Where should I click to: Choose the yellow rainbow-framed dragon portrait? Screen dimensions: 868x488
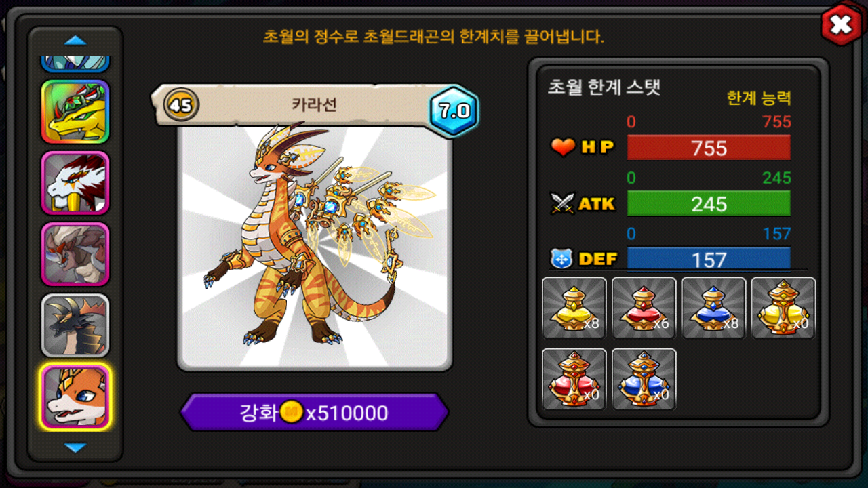[x=75, y=112]
